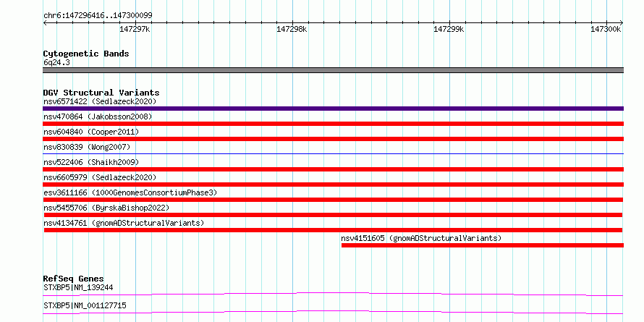Open variant nsv830839 (Wong2007) label

87,147
